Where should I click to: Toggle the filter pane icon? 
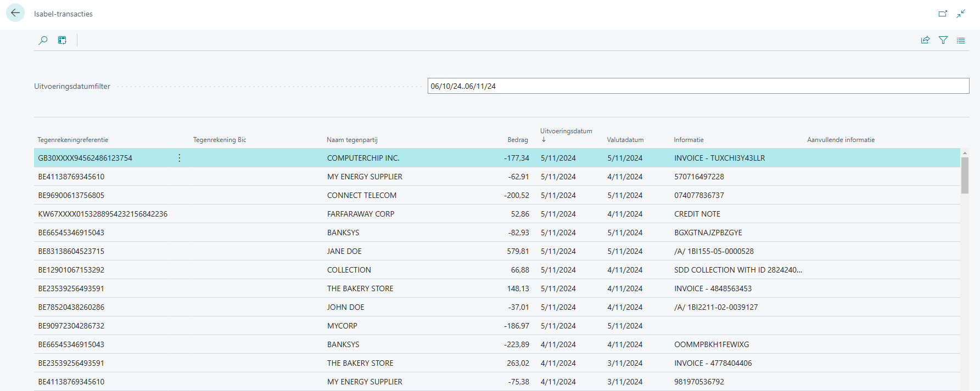pos(943,40)
